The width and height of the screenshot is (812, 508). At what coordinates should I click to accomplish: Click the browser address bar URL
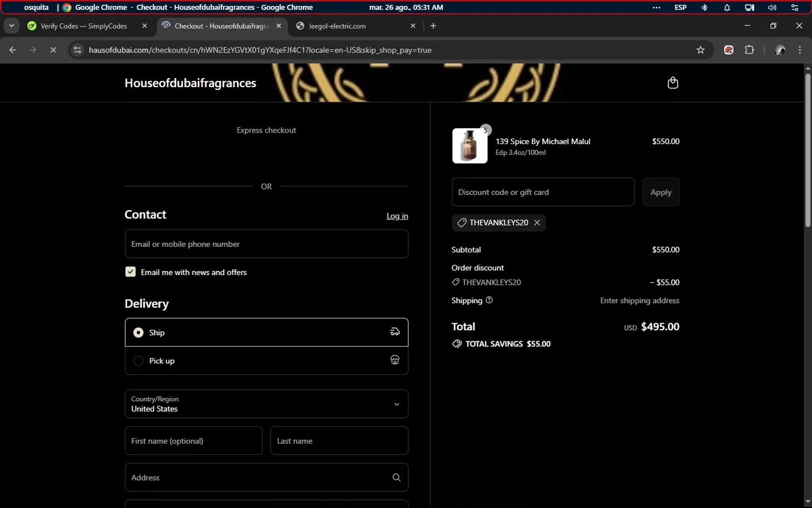tap(260, 50)
